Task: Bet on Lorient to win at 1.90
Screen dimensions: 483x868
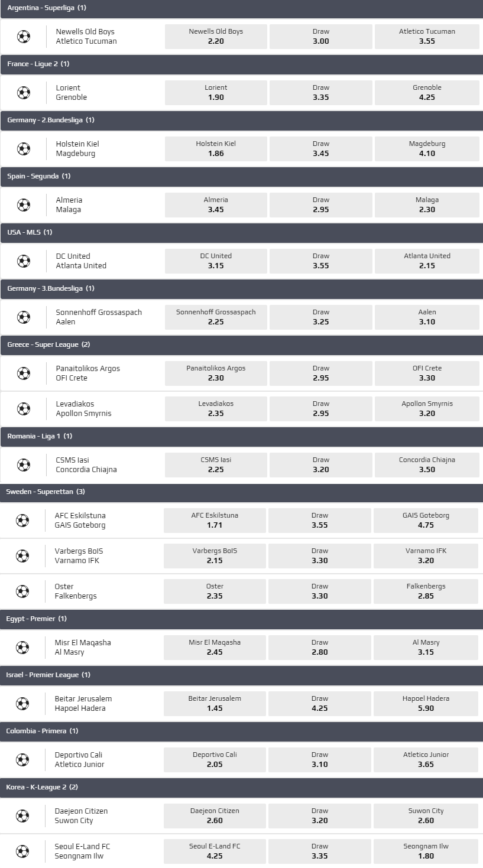Action: pyautogui.click(x=216, y=93)
